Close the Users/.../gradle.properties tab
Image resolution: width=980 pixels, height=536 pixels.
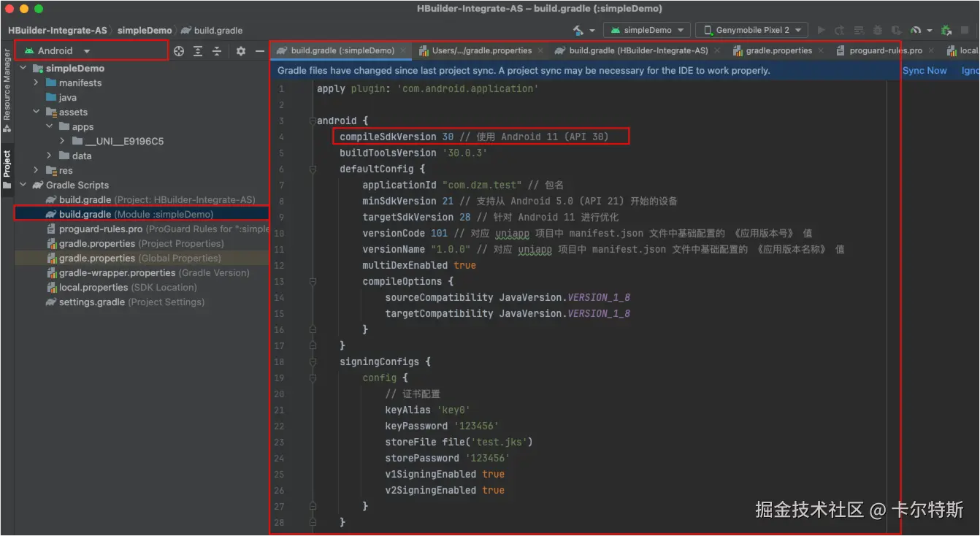click(x=540, y=51)
